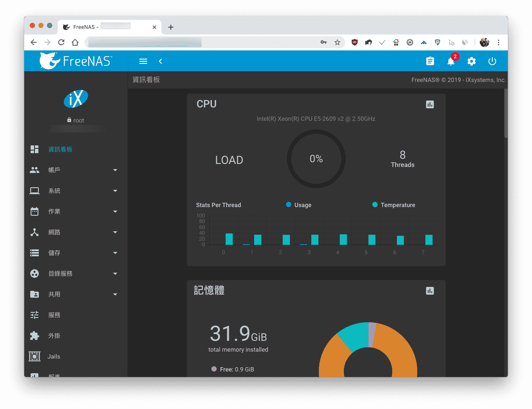532x409 pixels.
Task: Click the browser home icon
Action: (75, 42)
